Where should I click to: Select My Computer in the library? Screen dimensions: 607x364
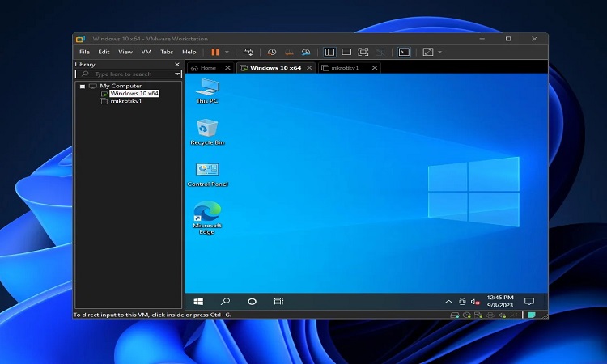coord(121,86)
